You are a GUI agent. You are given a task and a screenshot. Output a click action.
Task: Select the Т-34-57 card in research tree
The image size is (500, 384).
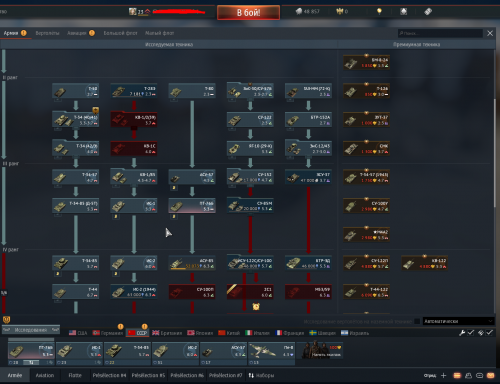pyautogui.click(x=75, y=177)
